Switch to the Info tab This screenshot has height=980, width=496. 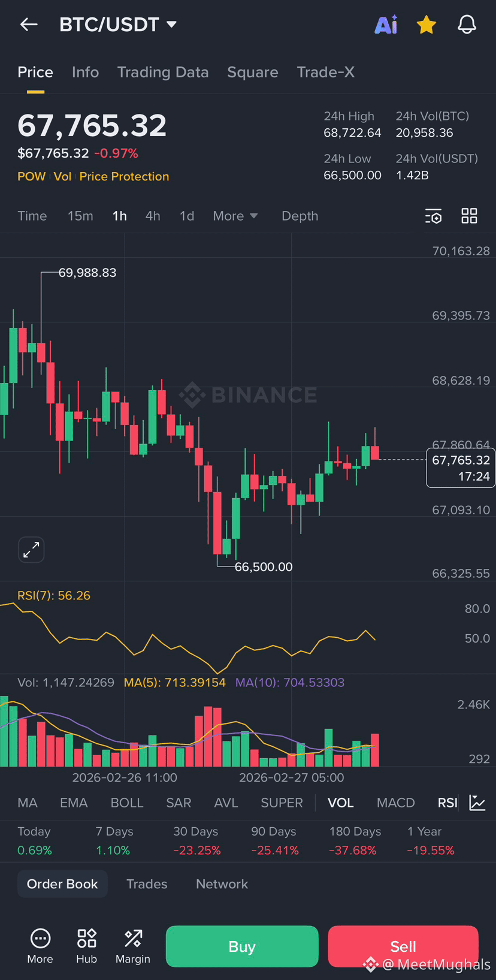click(85, 73)
